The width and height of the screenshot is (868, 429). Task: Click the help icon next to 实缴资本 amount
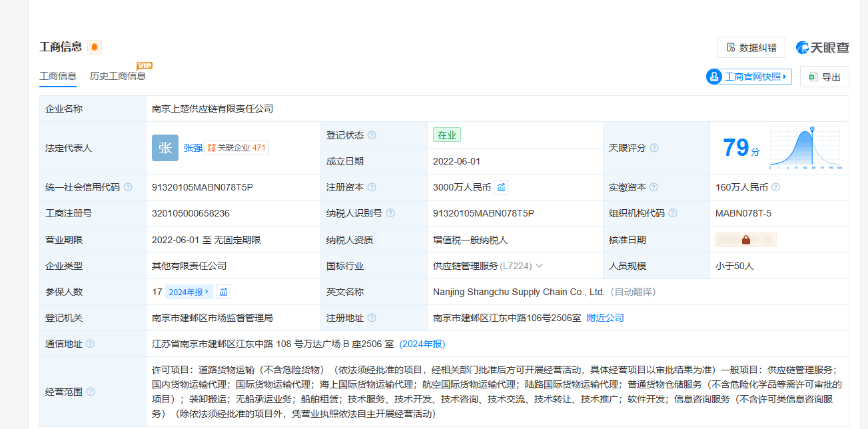pos(775,187)
